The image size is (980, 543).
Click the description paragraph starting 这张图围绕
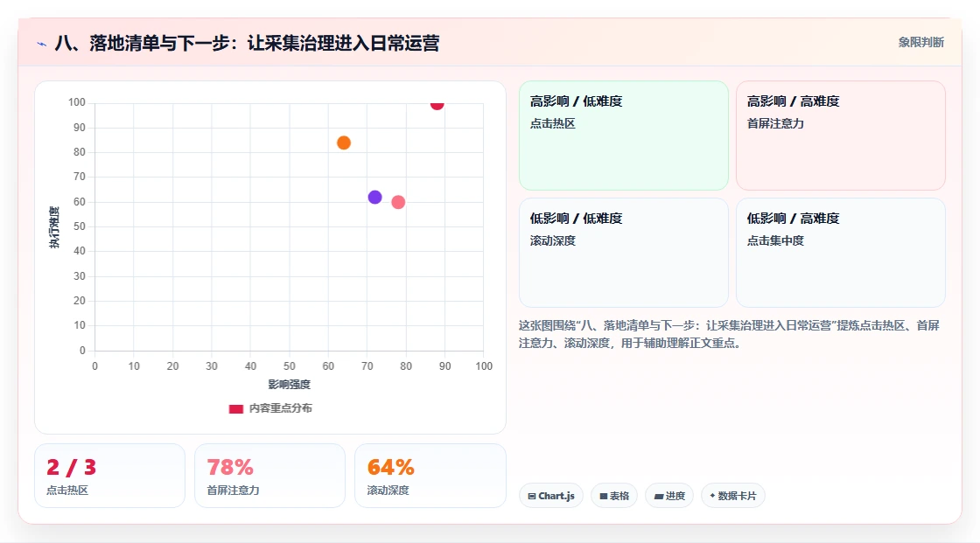[729, 334]
